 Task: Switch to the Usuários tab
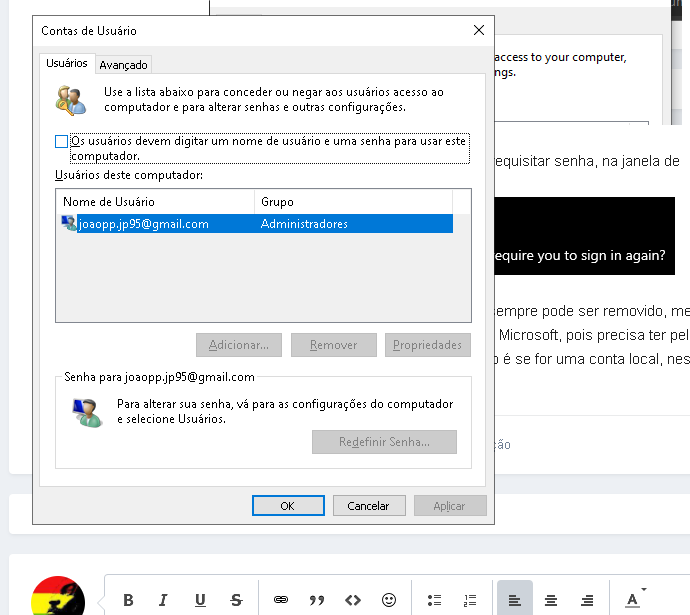tap(67, 63)
